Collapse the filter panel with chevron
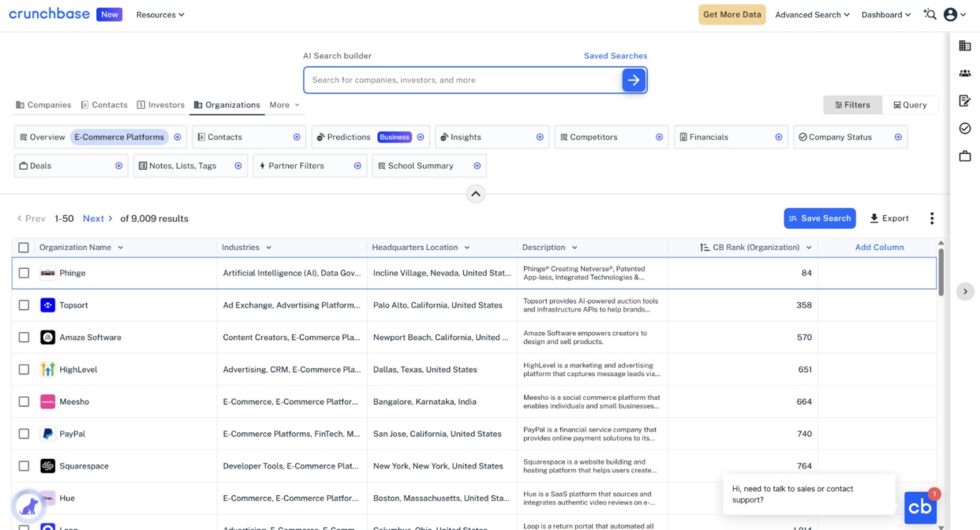This screenshot has height=530, width=980. point(476,194)
